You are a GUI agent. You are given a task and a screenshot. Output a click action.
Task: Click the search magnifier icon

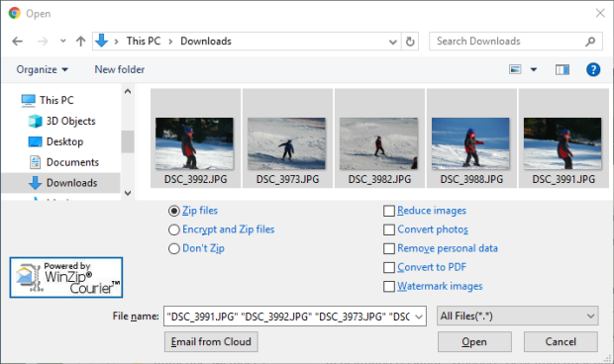(x=590, y=42)
